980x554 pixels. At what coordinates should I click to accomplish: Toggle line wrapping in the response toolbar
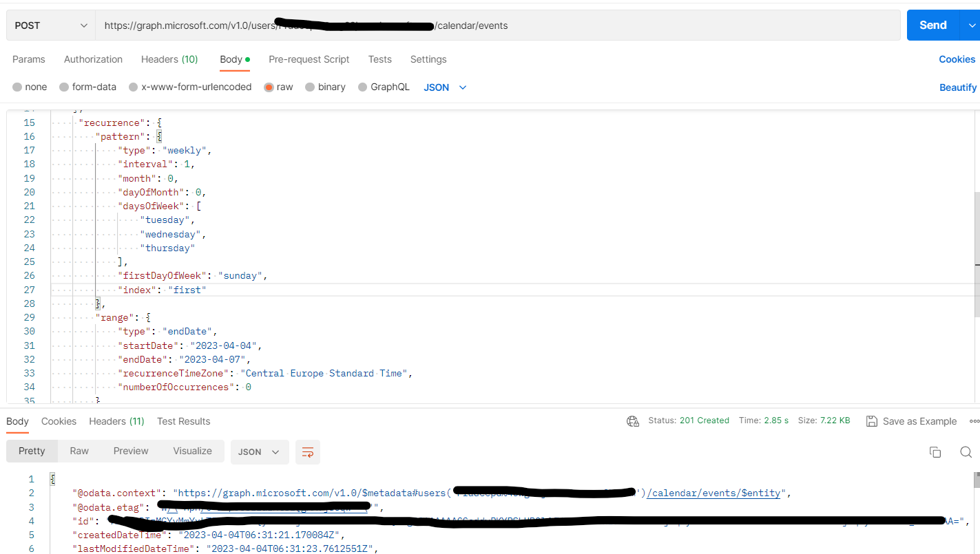coord(307,452)
